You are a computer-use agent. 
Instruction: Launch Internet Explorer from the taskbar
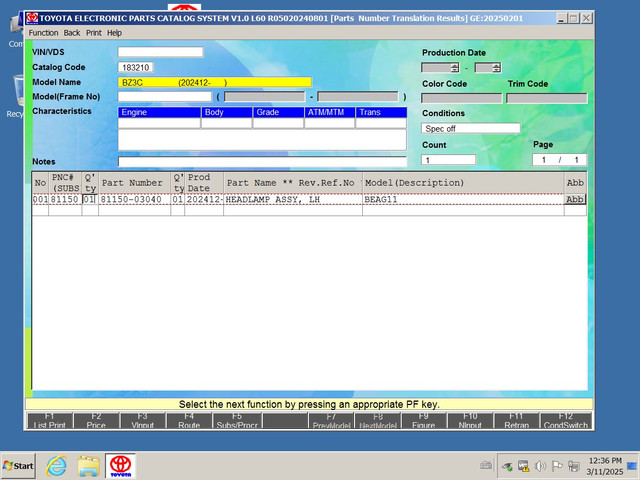tap(56, 466)
